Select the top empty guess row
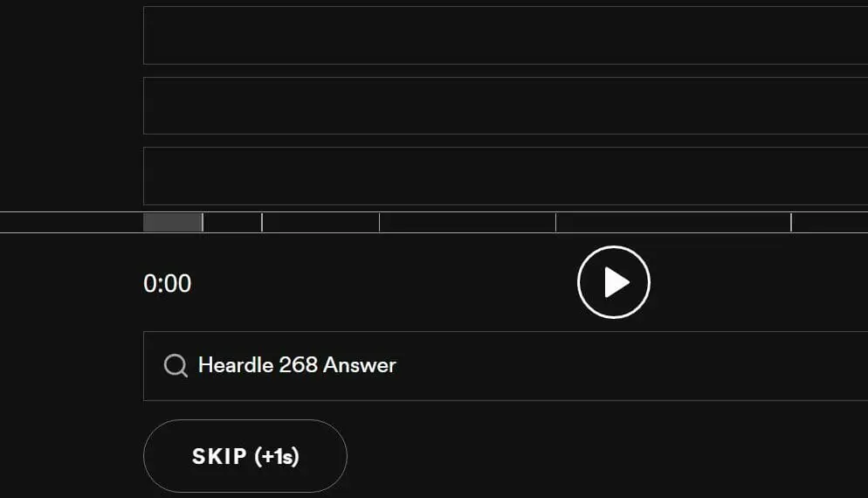The width and height of the screenshot is (868, 498). (506, 35)
